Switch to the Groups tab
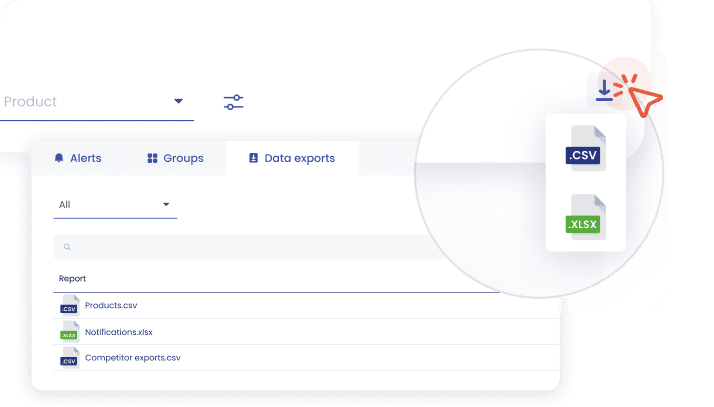Screen dimensions: 714x407 pos(175,158)
